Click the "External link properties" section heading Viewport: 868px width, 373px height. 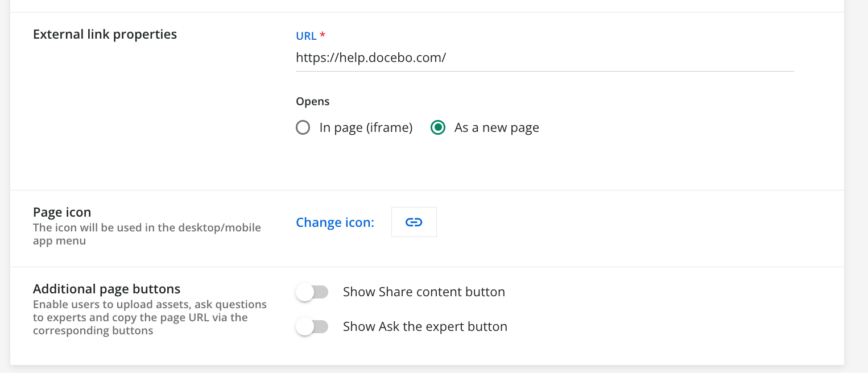(x=105, y=35)
